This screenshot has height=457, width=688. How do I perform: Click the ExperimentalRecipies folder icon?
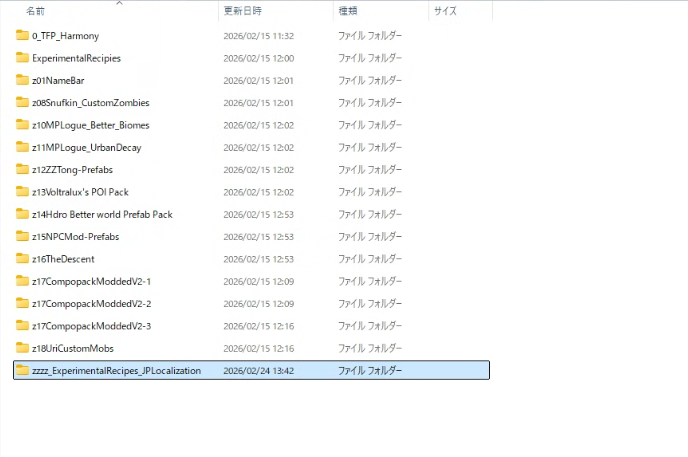(x=22, y=58)
